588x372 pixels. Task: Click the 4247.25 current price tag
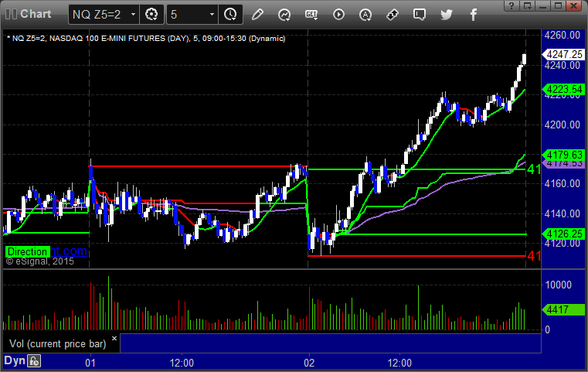[563, 54]
